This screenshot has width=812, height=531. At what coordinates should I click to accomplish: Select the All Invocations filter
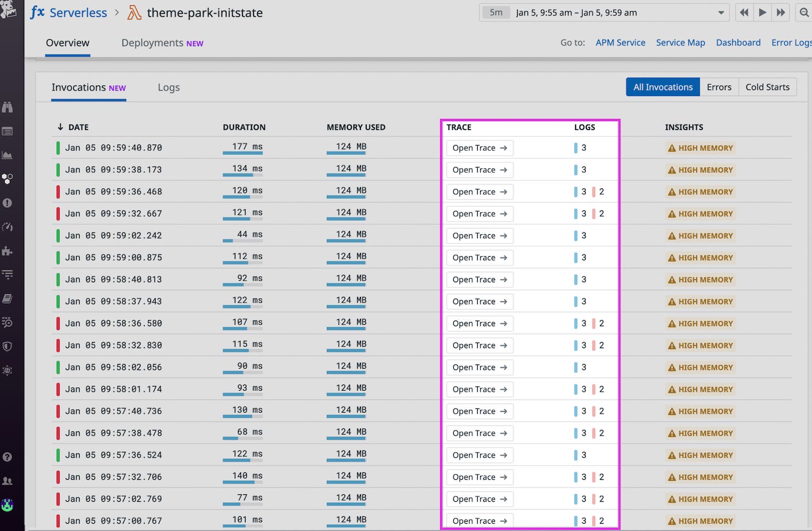click(663, 87)
